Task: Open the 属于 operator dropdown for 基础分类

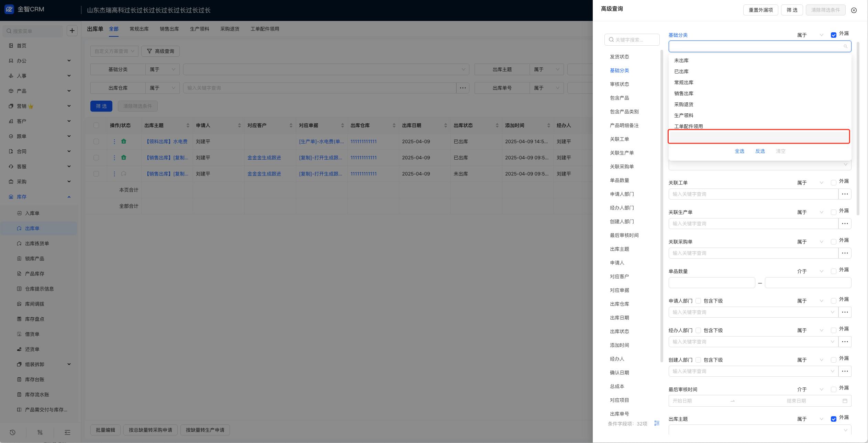Action: (810, 35)
